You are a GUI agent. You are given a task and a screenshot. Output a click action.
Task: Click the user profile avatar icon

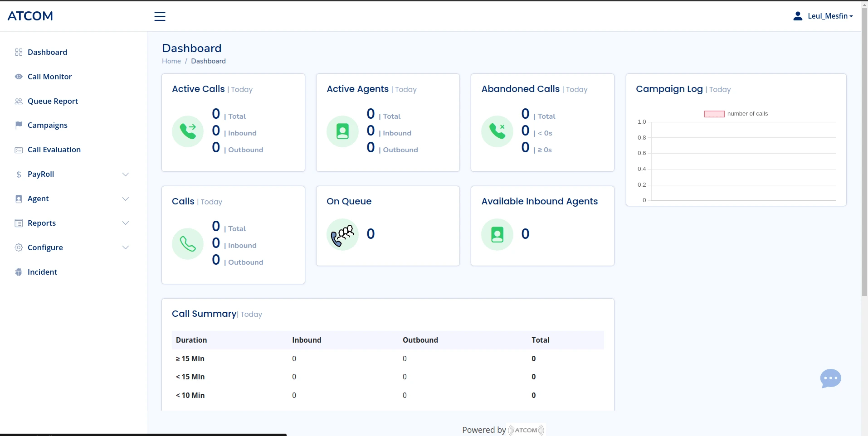(798, 16)
